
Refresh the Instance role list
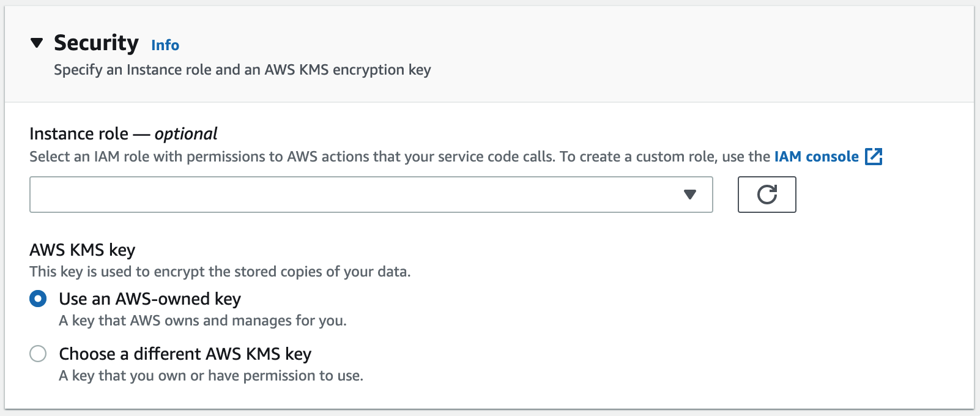point(767,195)
